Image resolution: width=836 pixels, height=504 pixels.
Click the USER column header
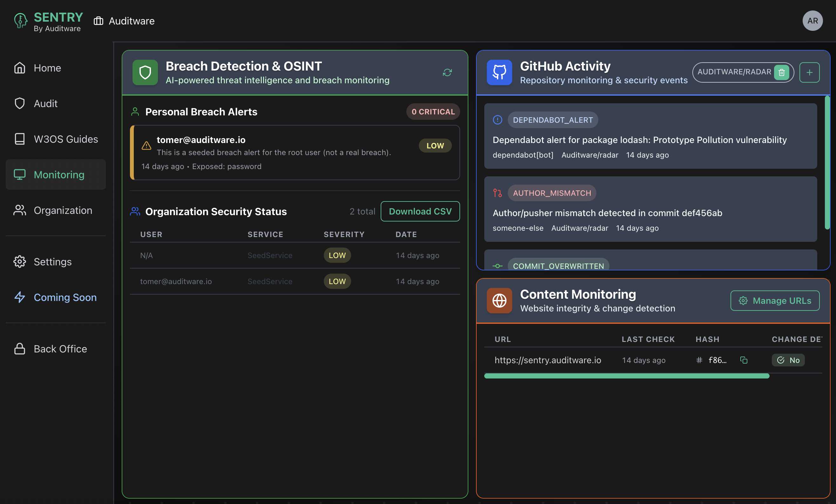tap(151, 235)
